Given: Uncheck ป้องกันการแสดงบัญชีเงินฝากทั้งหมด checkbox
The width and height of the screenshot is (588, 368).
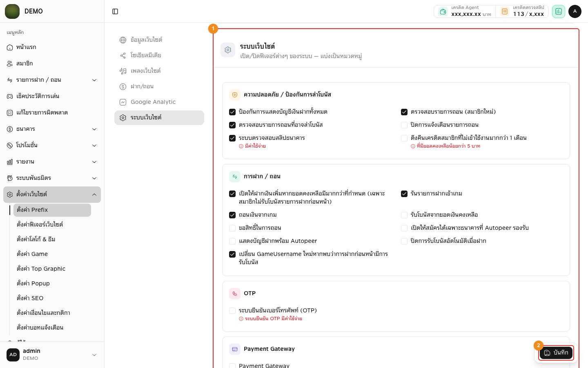Looking at the screenshot, I should 232,112.
